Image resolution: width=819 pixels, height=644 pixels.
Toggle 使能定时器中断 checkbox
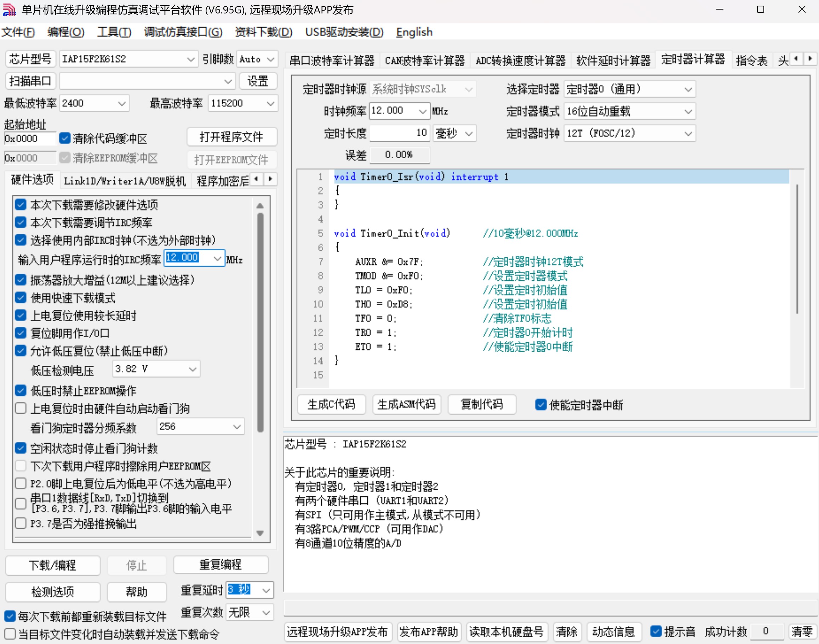(540, 405)
